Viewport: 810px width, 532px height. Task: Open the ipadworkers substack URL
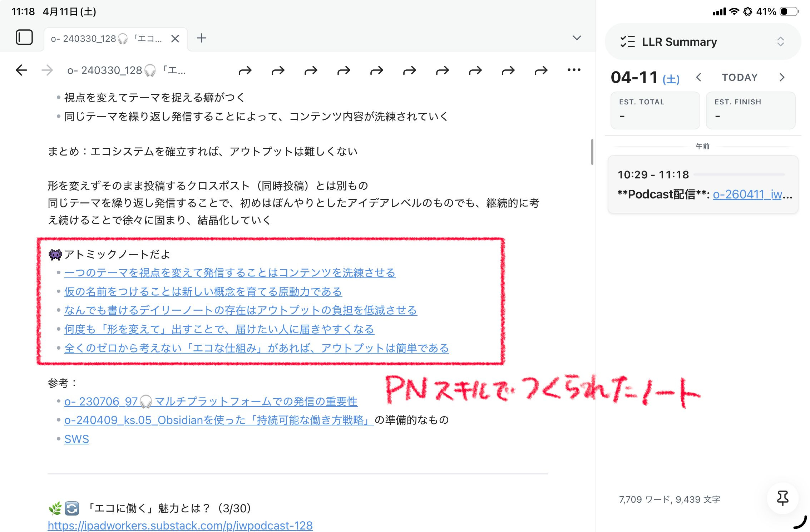180,525
